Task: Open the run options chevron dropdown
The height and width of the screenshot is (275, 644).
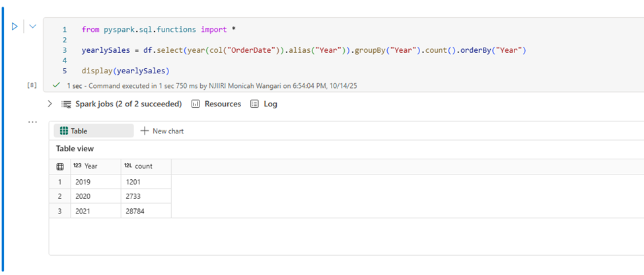Action: pyautogui.click(x=31, y=26)
